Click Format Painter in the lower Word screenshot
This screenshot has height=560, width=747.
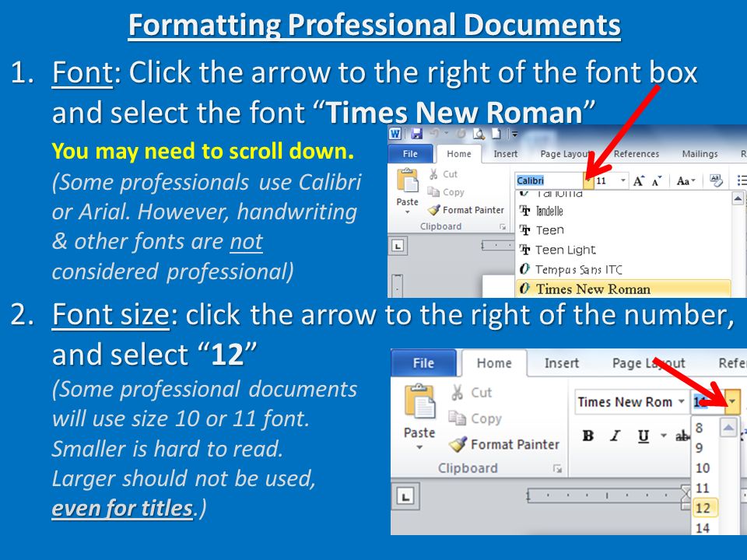tap(504, 444)
